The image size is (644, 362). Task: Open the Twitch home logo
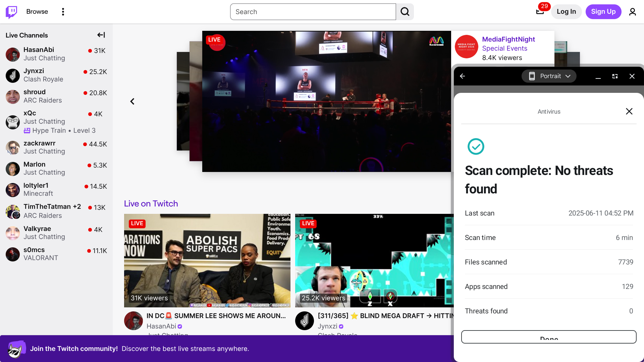point(11,12)
